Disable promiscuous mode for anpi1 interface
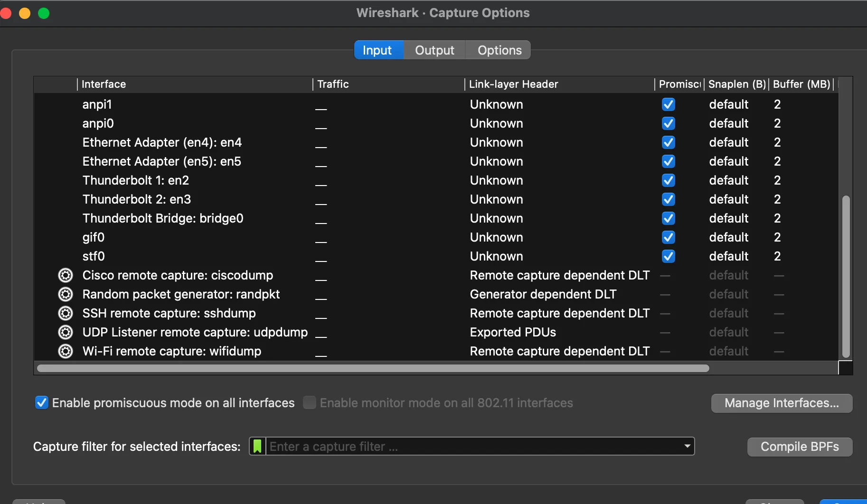867x504 pixels. click(668, 104)
